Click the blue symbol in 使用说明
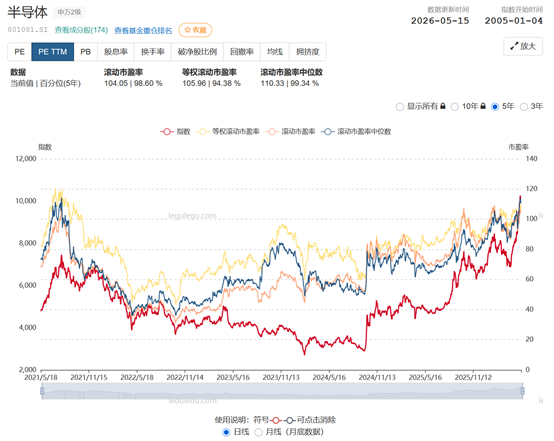554x441 pixels. coord(289,420)
